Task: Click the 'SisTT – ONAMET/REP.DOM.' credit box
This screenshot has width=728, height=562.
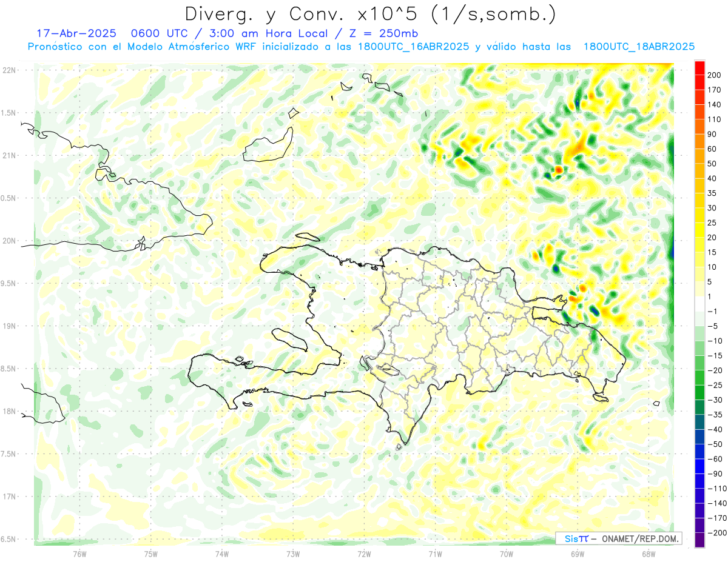Action: click(x=619, y=538)
